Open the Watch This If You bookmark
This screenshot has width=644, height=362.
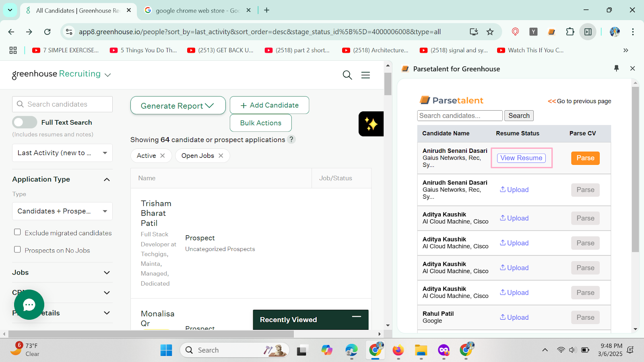point(530,50)
